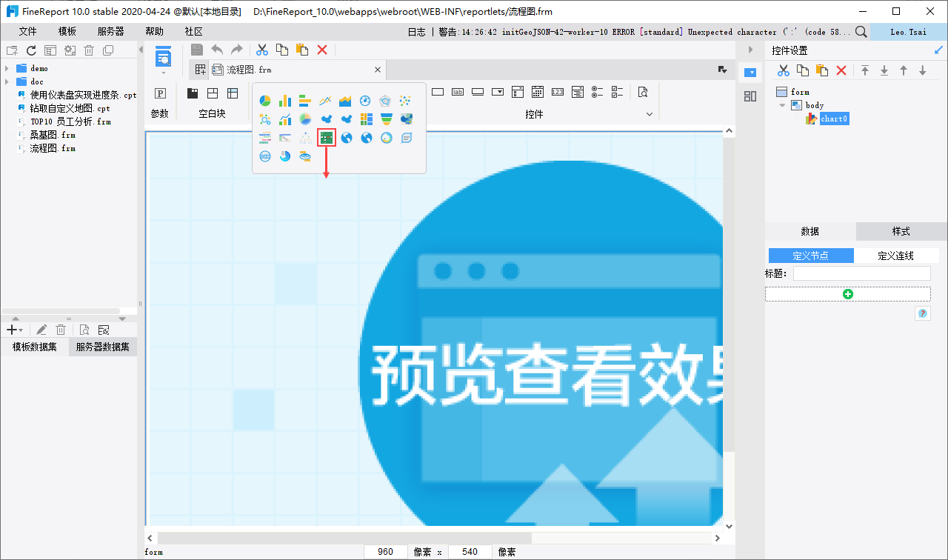Click red delete X in widget settings
Screen dimensions: 948x560
[x=841, y=70]
